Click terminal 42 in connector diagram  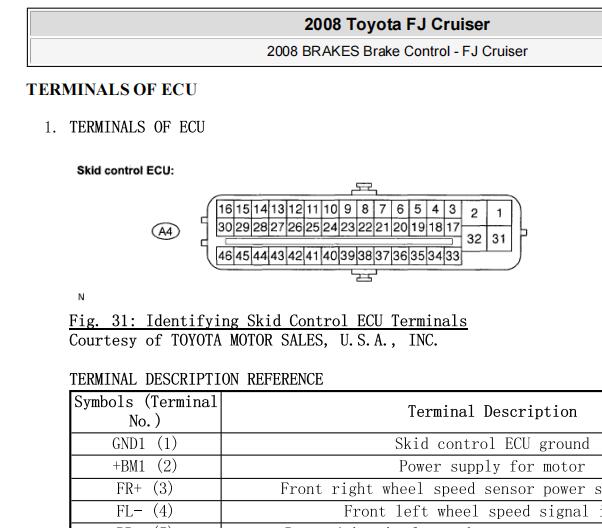tap(295, 256)
